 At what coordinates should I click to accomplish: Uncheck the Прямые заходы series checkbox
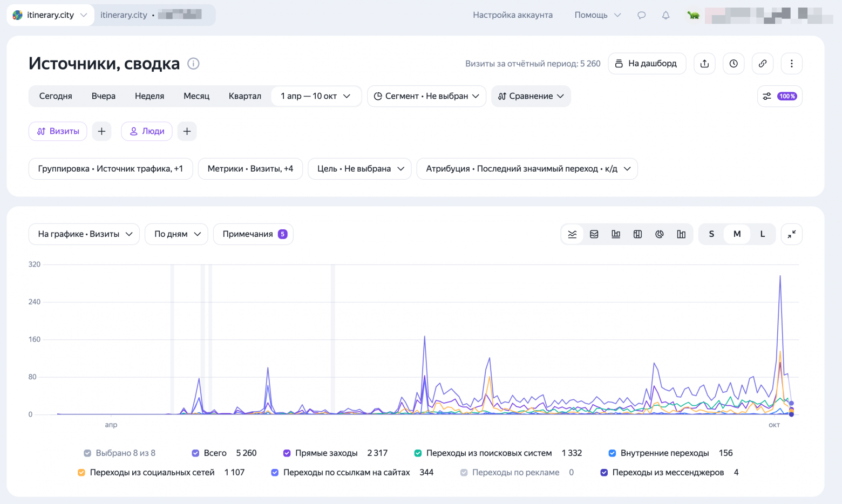[287, 453]
